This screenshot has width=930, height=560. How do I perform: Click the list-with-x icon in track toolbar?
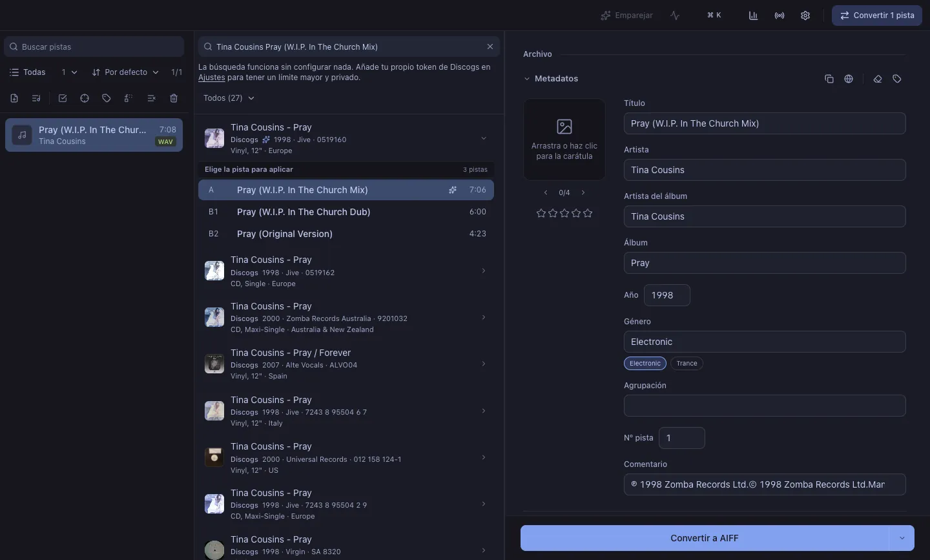point(151,98)
